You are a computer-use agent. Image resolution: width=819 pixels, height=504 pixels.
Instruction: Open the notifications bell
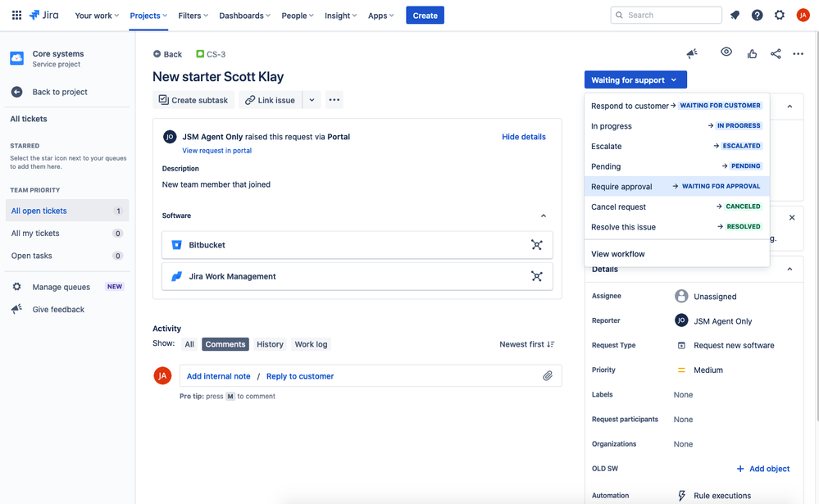tap(735, 15)
